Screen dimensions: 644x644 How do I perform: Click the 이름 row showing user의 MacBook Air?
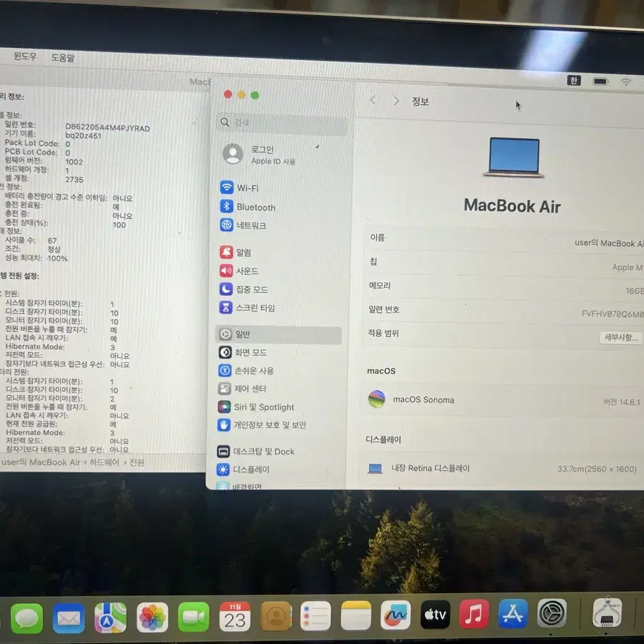coord(504,240)
